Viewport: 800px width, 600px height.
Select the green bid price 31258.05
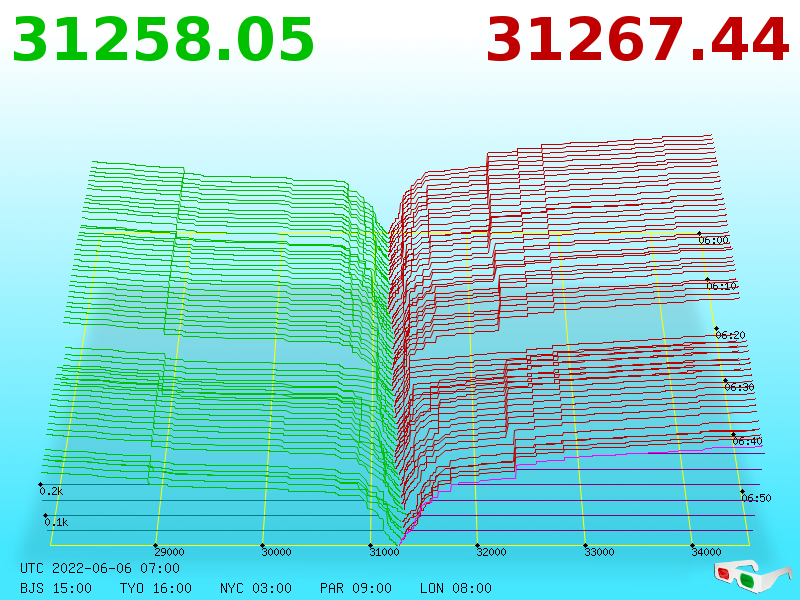163,40
